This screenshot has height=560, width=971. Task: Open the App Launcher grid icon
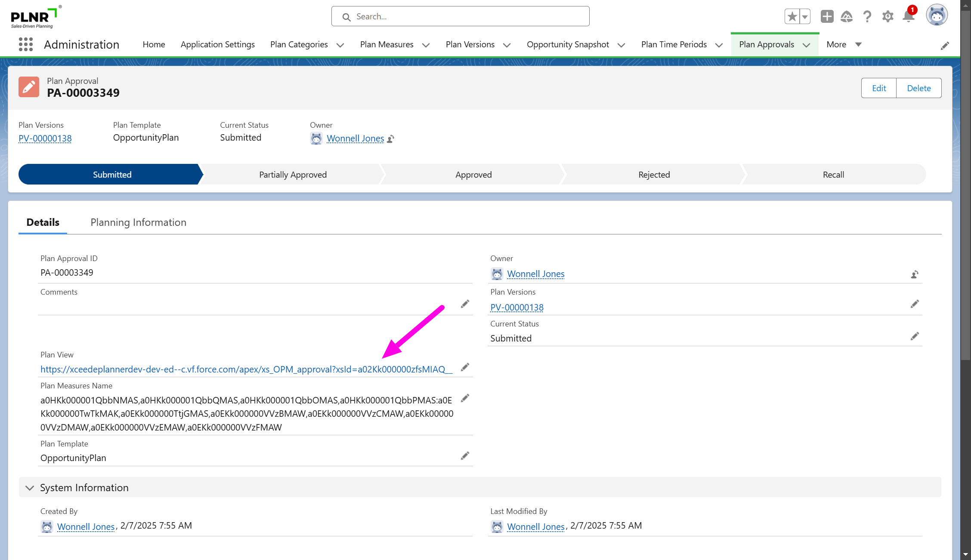pos(26,44)
